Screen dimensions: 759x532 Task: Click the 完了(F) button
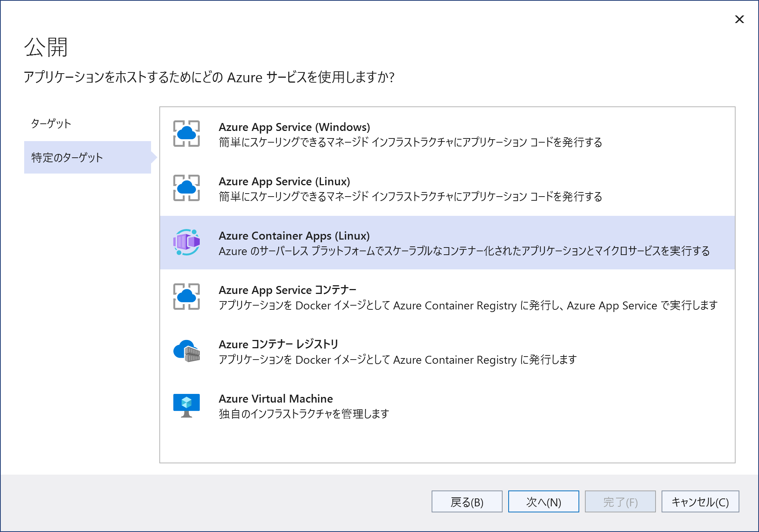pos(620,501)
